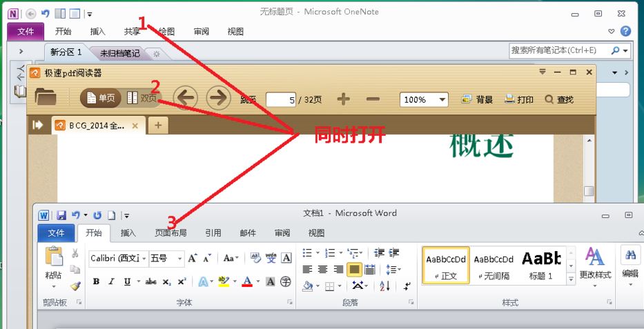Apply the 标题 1 style in Word

pos(541,266)
